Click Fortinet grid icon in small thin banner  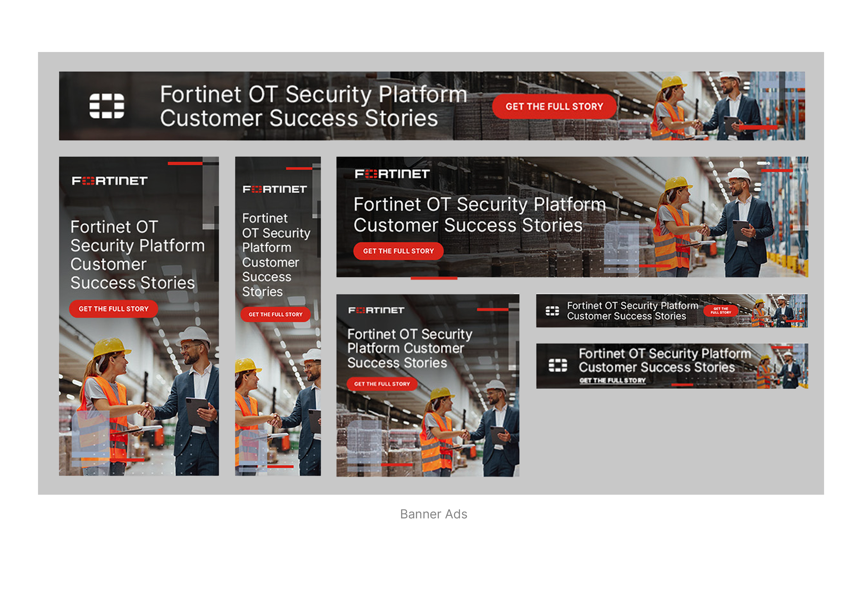[x=552, y=311]
